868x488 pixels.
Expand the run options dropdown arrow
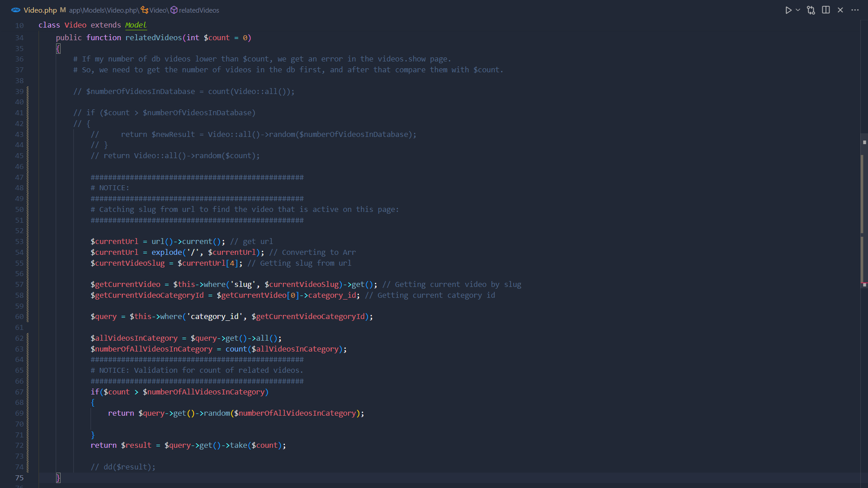click(798, 10)
